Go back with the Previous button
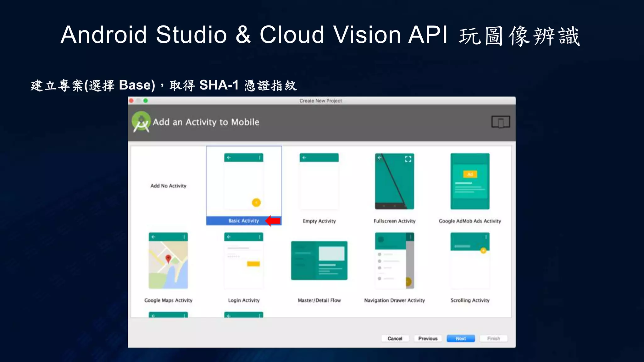 (x=428, y=338)
